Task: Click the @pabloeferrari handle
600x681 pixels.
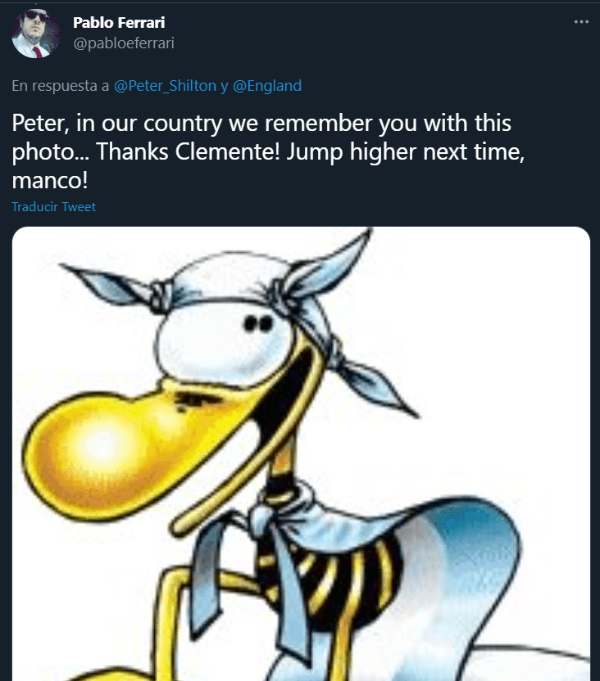Action: (x=130, y=43)
